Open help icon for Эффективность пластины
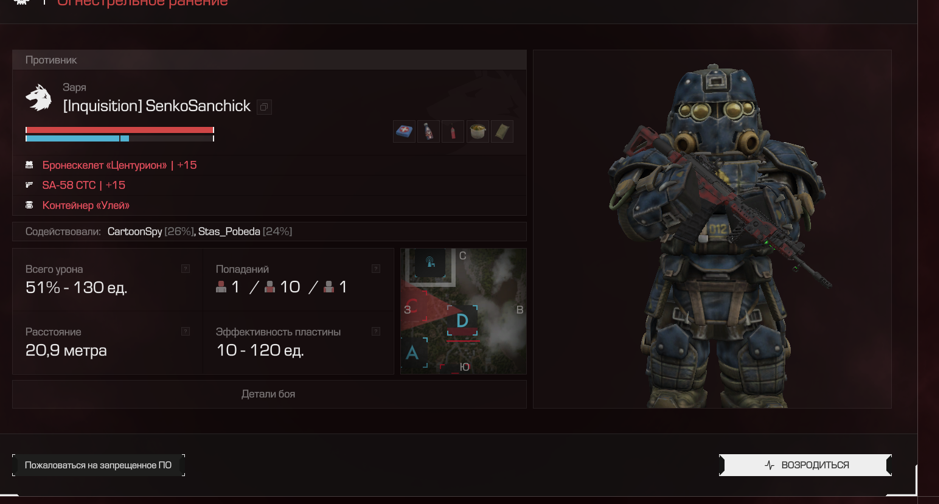Viewport: 939px width, 504px height. (376, 332)
